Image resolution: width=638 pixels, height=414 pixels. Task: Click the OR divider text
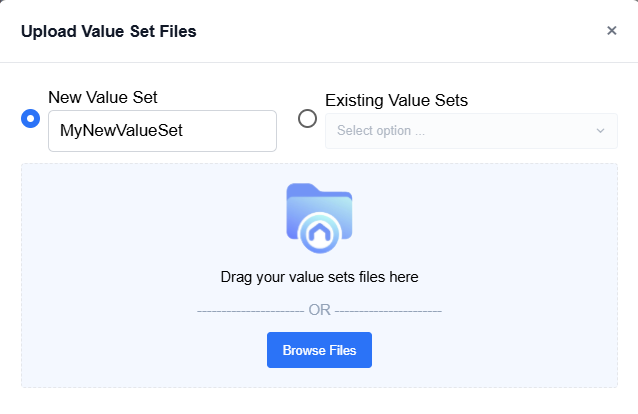(319, 310)
